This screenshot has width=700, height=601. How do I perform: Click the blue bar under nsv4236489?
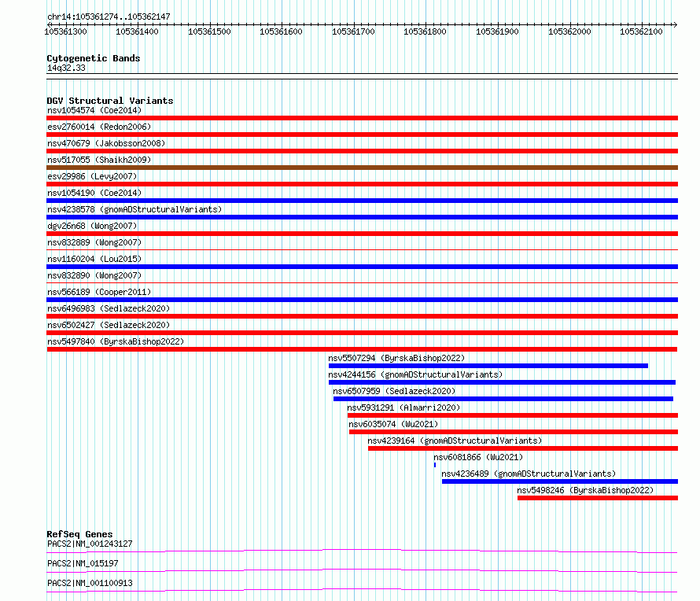(x=560, y=481)
